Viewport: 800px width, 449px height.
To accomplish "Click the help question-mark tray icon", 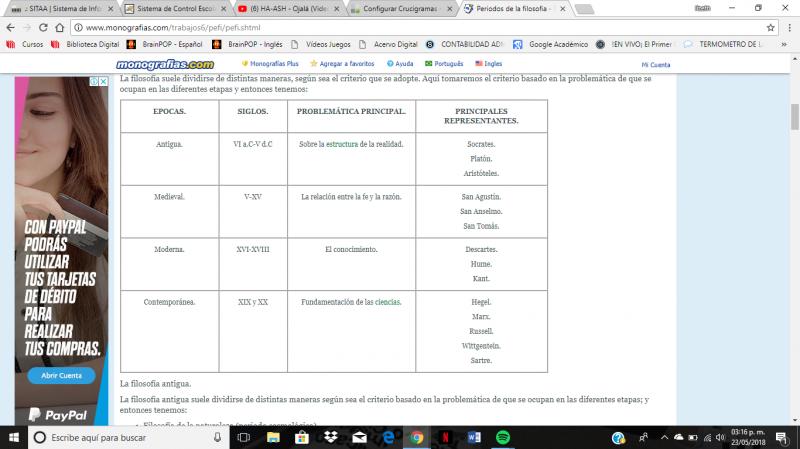I will click(x=618, y=438).
